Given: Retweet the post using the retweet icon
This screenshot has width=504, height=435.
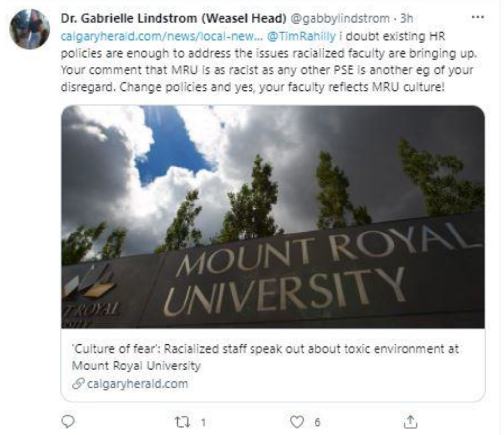Looking at the screenshot, I should (x=183, y=422).
